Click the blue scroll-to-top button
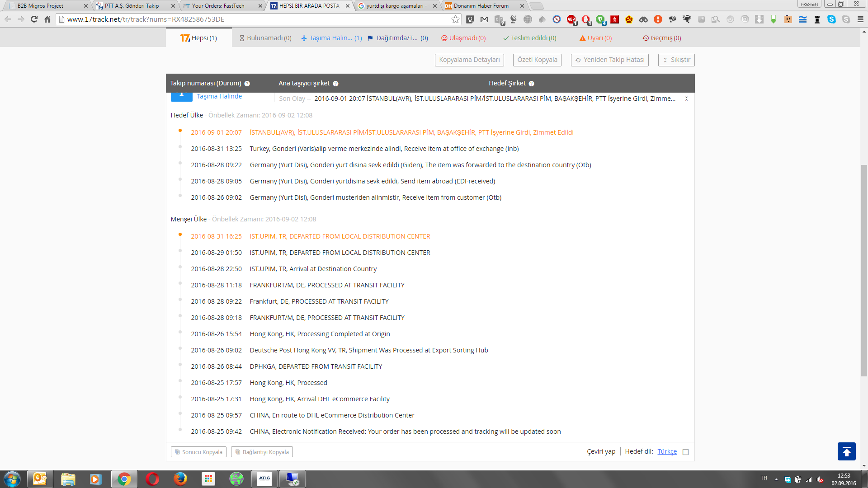Image resolution: width=868 pixels, height=488 pixels. 846,451
